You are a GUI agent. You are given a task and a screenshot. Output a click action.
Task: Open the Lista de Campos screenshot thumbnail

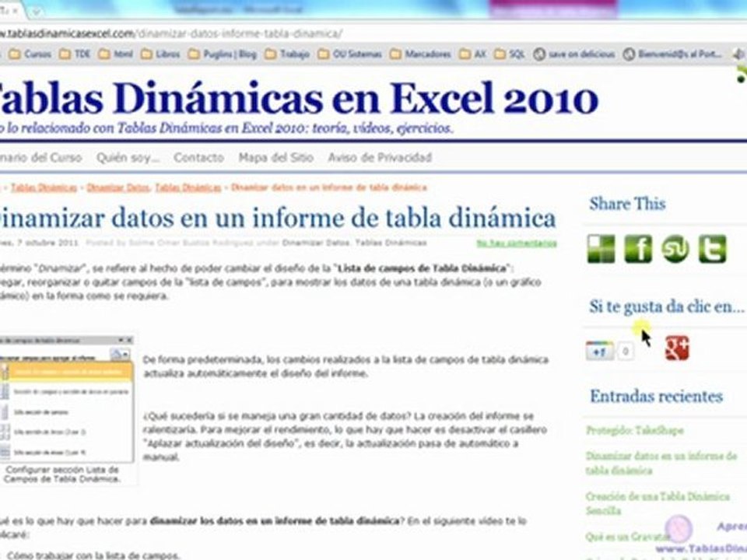click(x=66, y=399)
